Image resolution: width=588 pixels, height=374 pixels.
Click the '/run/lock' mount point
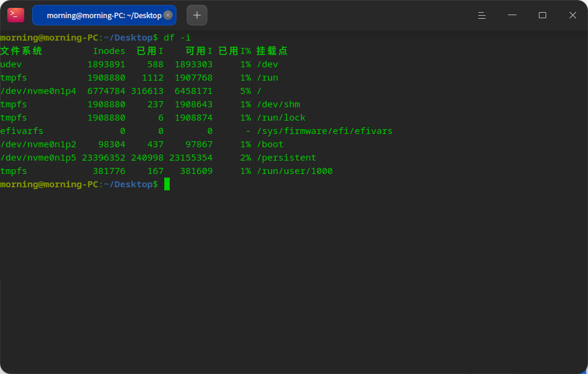coord(281,118)
